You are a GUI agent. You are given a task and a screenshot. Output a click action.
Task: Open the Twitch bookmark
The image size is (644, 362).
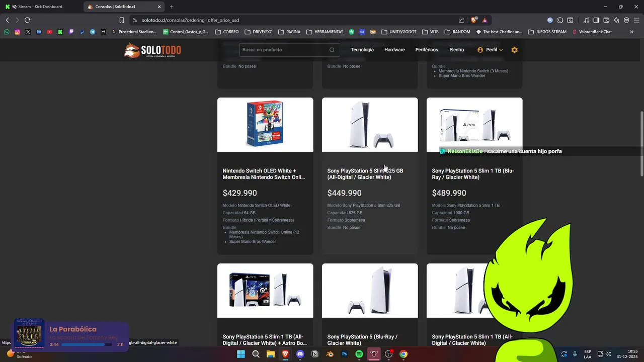pyautogui.click(x=71, y=32)
